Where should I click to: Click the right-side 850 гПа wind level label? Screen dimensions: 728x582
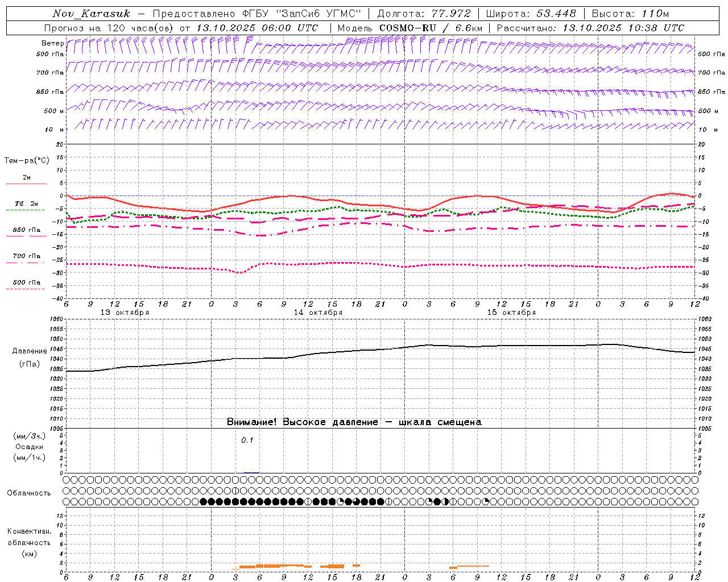[712, 92]
